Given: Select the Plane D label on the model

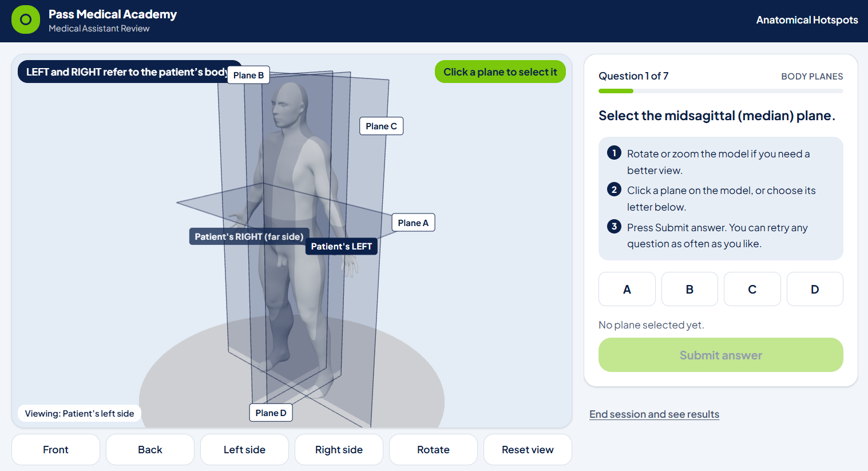Looking at the screenshot, I should tap(271, 413).
